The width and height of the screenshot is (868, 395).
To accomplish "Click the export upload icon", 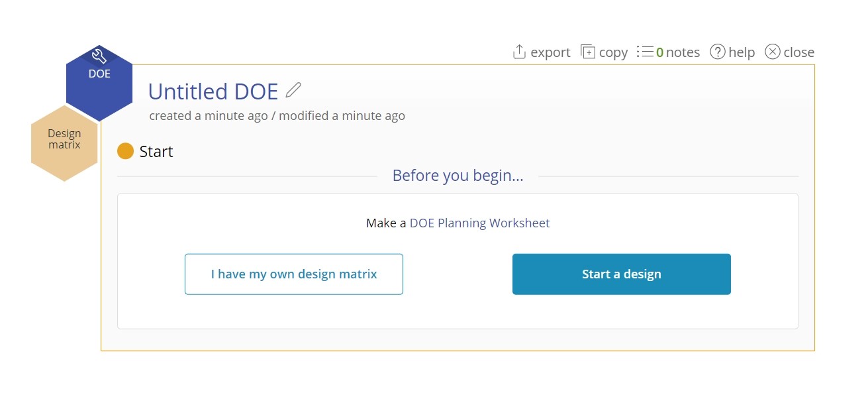I will coord(520,52).
